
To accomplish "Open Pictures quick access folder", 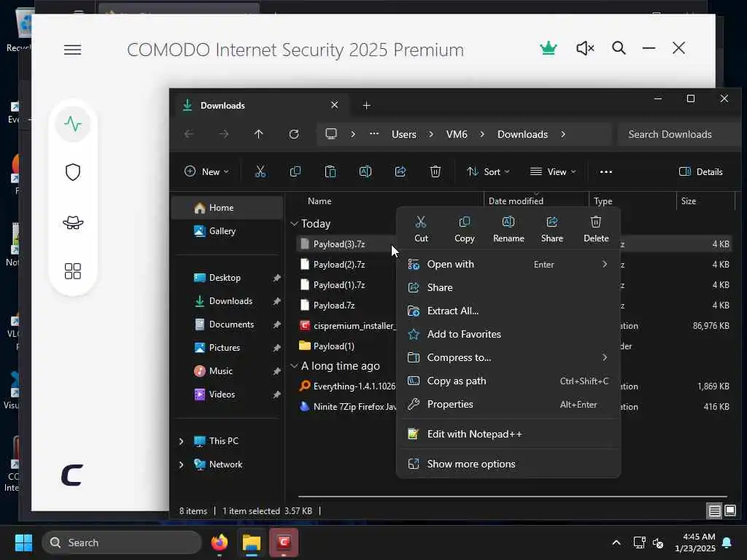I will point(228,348).
